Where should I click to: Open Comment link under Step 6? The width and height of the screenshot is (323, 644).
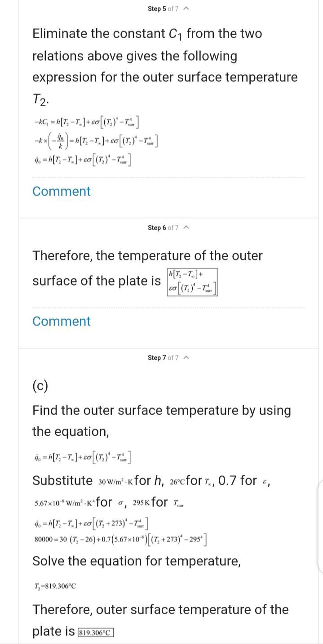[x=62, y=321]
